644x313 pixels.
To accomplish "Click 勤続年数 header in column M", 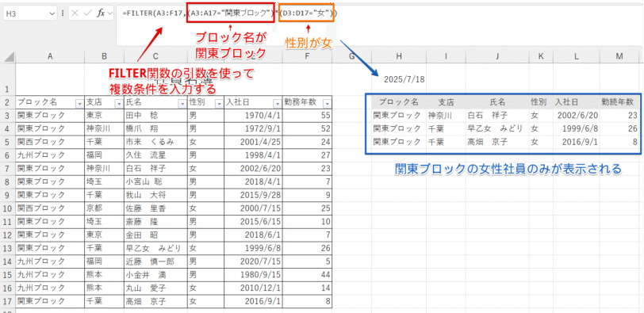I will click(x=619, y=102).
